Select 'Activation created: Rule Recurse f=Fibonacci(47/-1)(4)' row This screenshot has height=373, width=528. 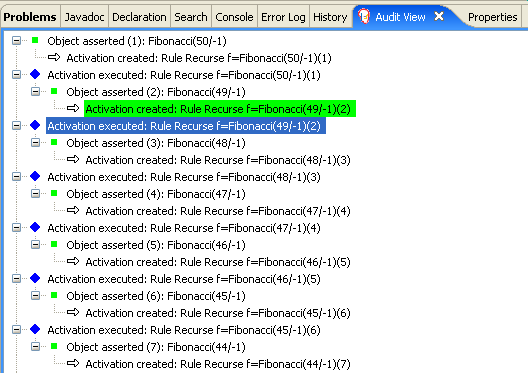pyautogui.click(x=218, y=211)
